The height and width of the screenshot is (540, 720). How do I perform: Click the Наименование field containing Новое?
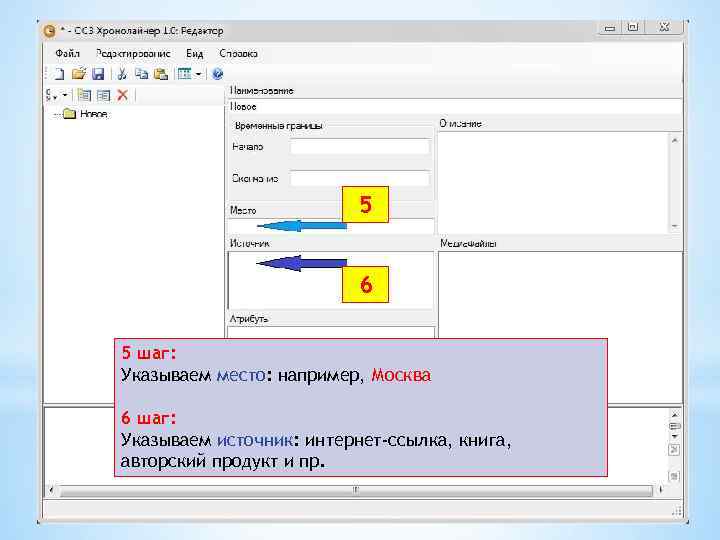[455, 107]
